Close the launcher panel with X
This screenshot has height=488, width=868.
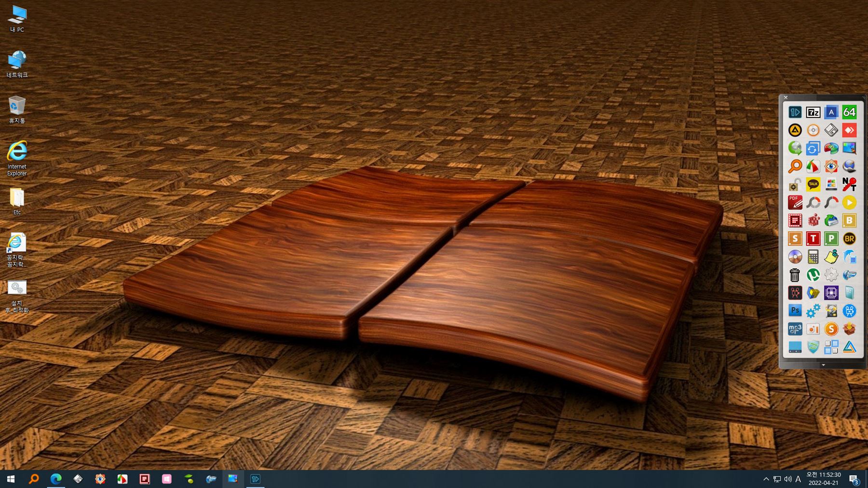[786, 97]
